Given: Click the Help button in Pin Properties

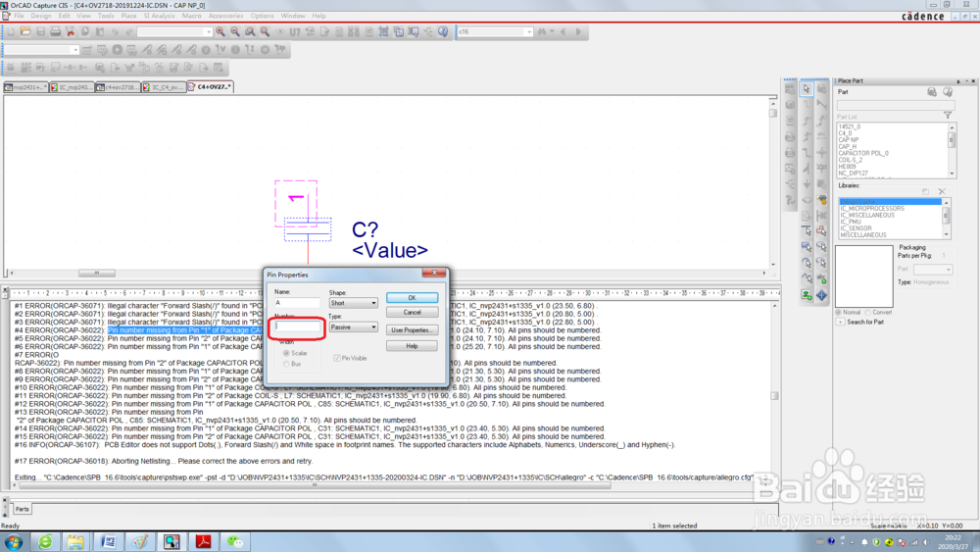Looking at the screenshot, I should 412,346.
